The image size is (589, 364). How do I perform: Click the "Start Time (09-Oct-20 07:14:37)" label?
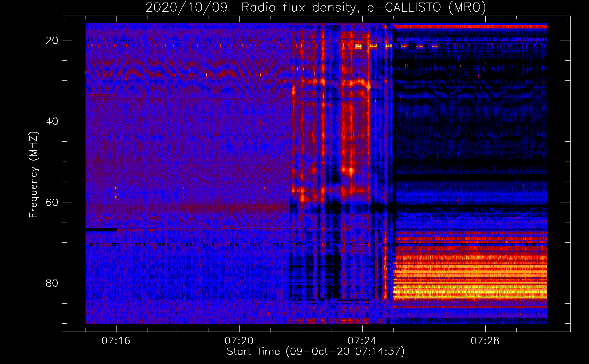click(316, 352)
